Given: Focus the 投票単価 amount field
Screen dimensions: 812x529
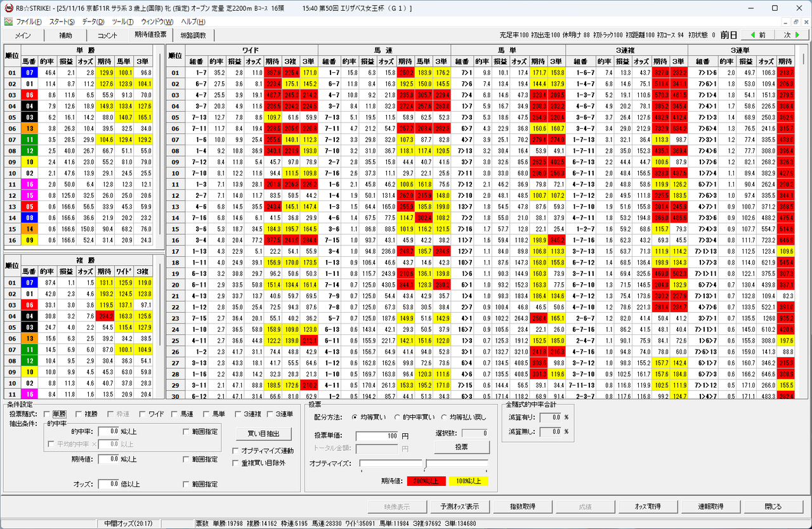Looking at the screenshot, I should [378, 436].
